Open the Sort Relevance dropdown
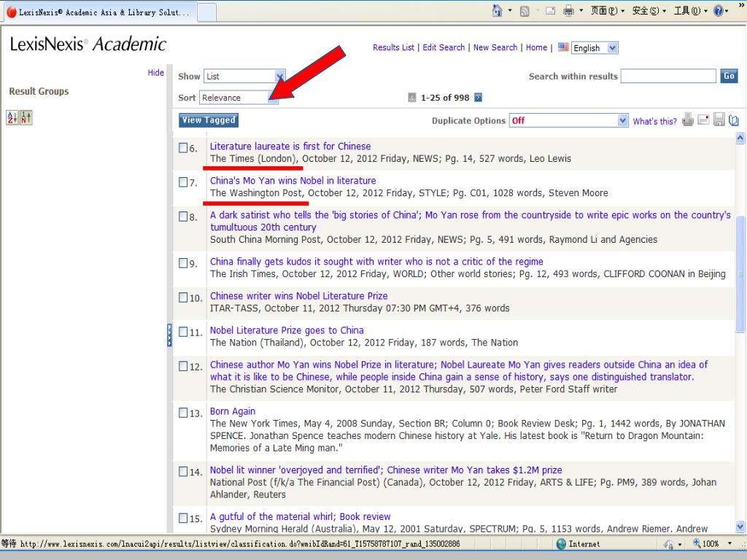The image size is (747, 560). pos(239,98)
